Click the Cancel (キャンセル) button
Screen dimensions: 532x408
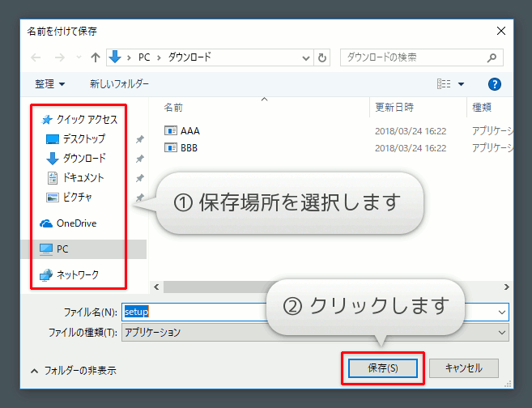pyautogui.click(x=463, y=368)
